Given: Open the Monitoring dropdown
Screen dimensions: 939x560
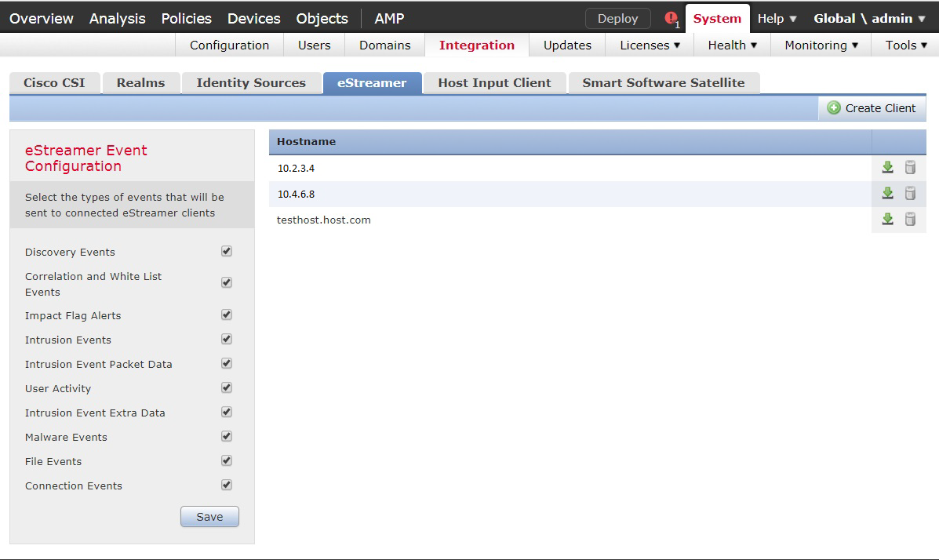Looking at the screenshot, I should coord(821,45).
